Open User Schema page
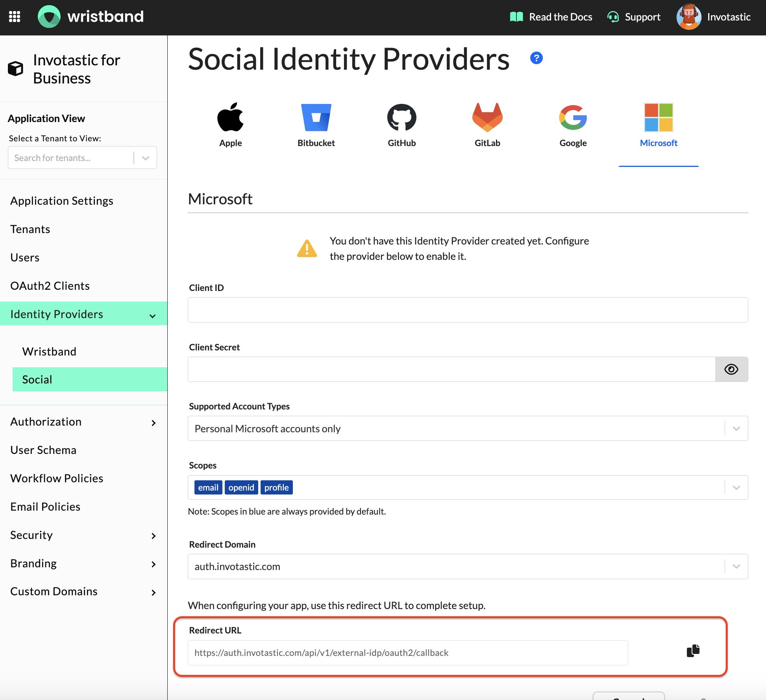The image size is (766, 700). tap(43, 450)
